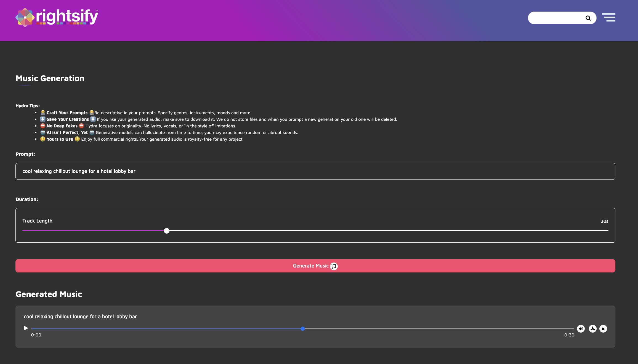
Task: Click the Generated Music section heading
Action: [49, 294]
